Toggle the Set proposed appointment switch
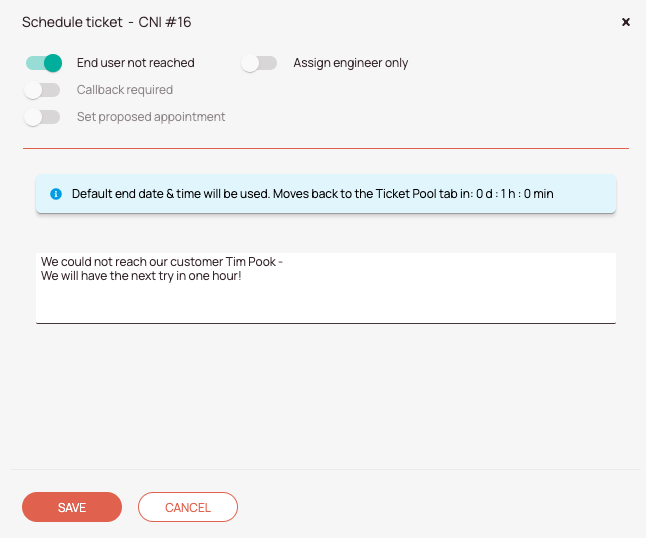Image resolution: width=646 pixels, height=538 pixels. (x=42, y=117)
